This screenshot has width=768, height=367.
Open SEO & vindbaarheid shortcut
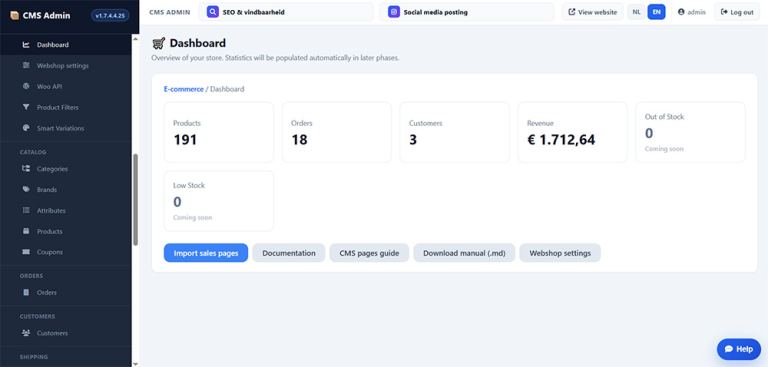pos(286,12)
